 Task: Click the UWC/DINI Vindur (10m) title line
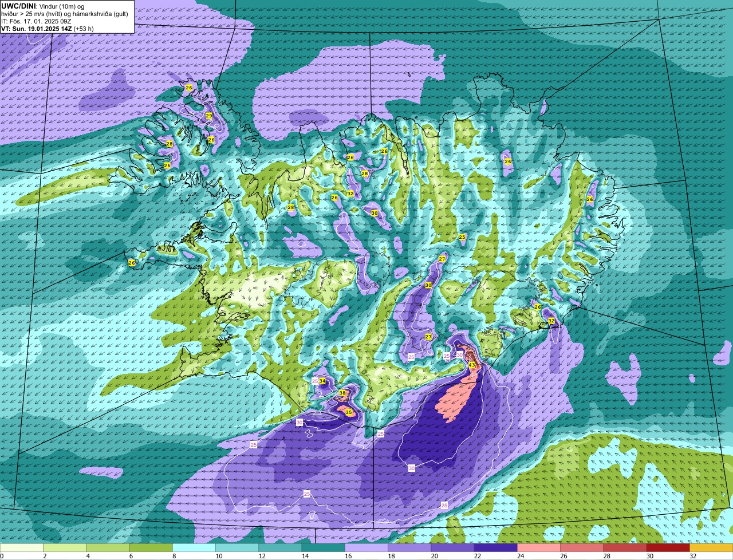pos(43,6)
